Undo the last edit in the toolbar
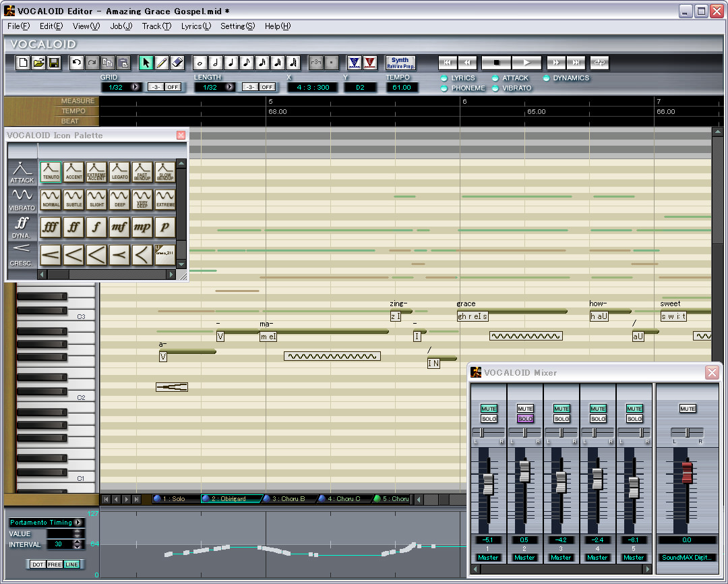The width and height of the screenshot is (728, 584). pos(76,63)
